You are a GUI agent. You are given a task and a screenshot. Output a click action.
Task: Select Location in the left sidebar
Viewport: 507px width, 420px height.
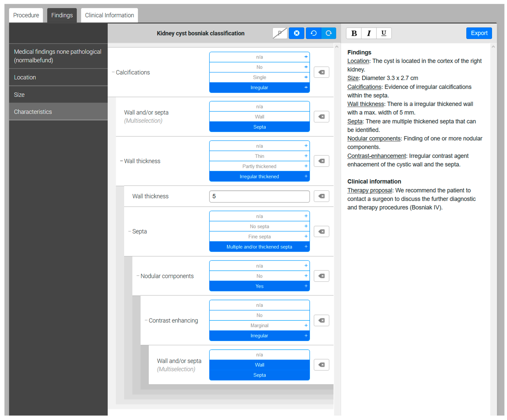tap(25, 77)
